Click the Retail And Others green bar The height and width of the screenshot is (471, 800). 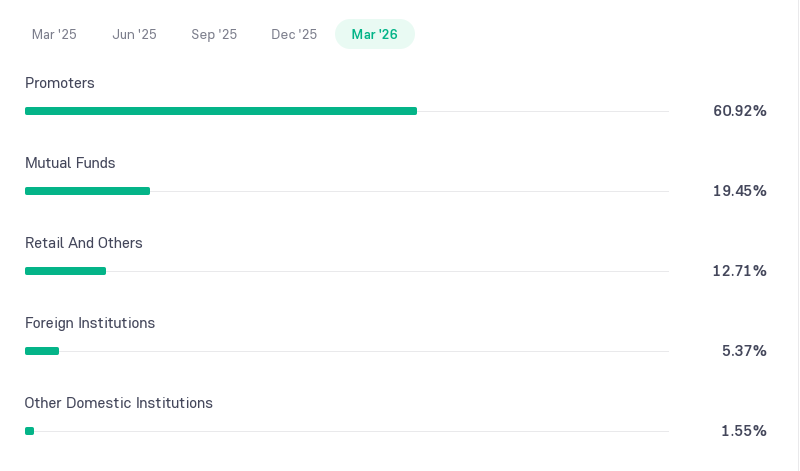[x=65, y=271]
